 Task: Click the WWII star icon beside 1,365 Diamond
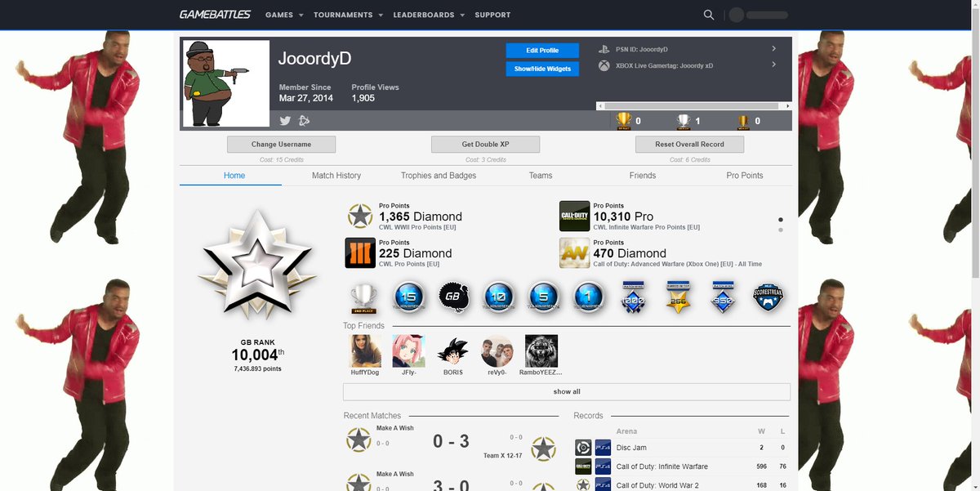[x=359, y=216]
